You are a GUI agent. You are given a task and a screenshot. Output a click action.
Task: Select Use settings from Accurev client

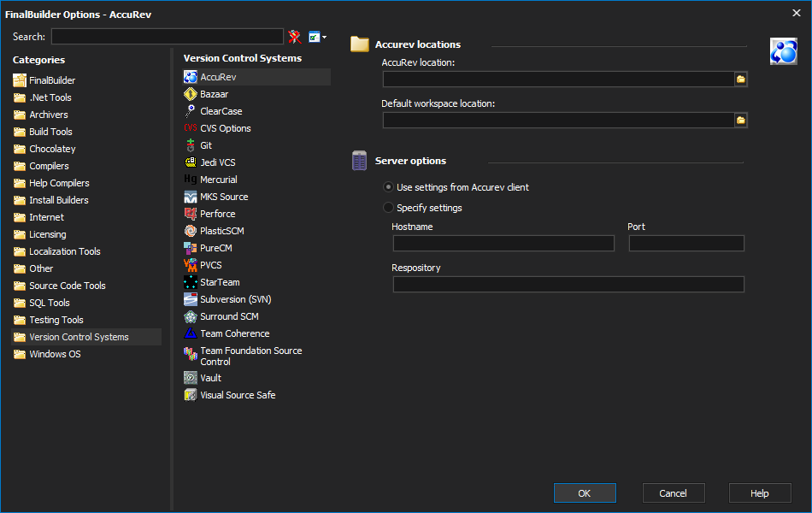388,187
